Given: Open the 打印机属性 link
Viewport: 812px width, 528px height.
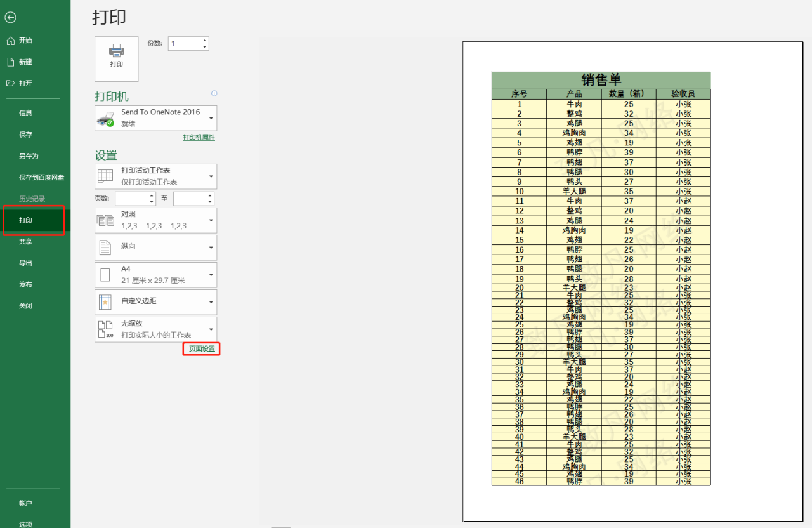Looking at the screenshot, I should click(199, 138).
